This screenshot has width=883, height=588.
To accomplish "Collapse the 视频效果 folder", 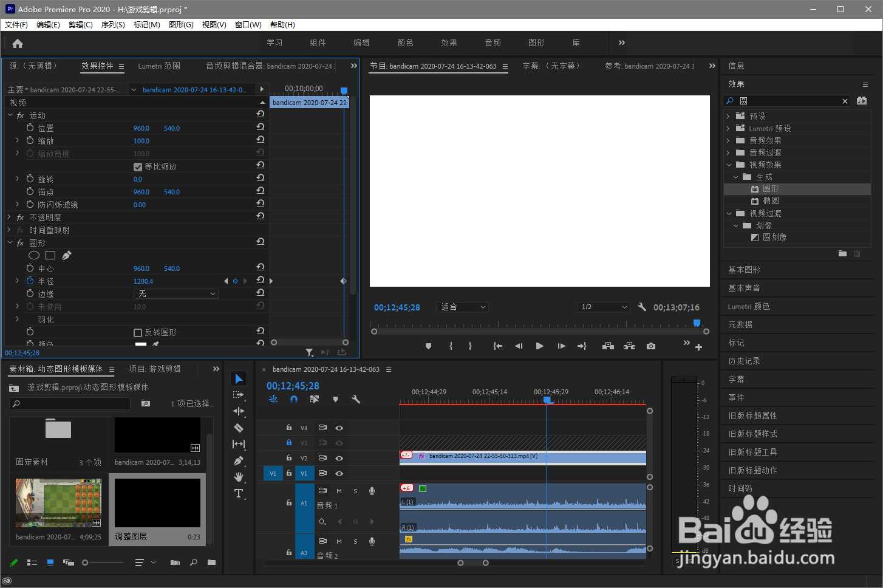I will 729,165.
